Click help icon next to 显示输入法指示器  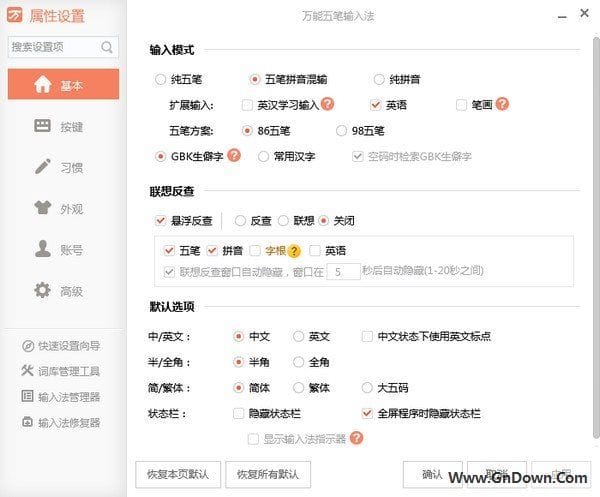(356, 438)
